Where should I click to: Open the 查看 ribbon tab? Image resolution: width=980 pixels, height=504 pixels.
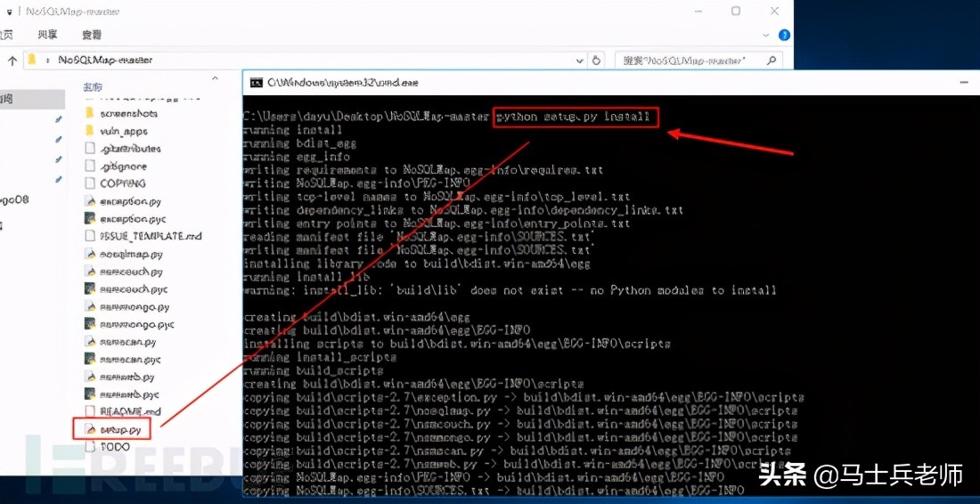click(x=92, y=35)
